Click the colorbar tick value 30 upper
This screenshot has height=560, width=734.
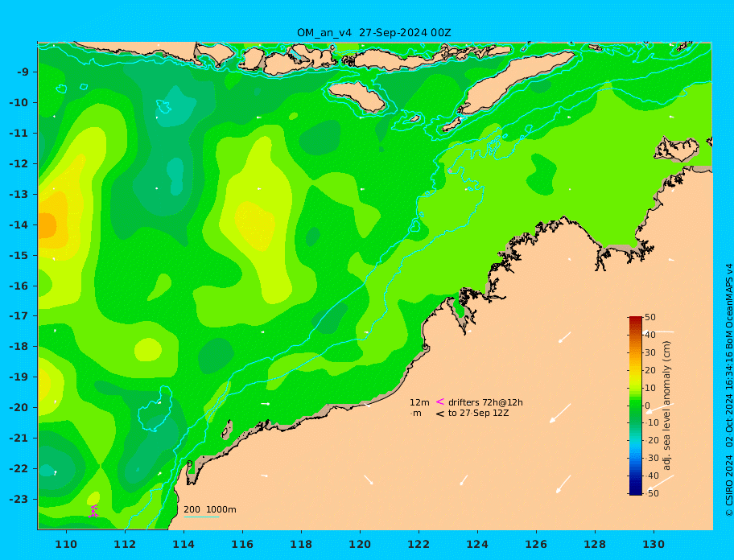pos(650,352)
